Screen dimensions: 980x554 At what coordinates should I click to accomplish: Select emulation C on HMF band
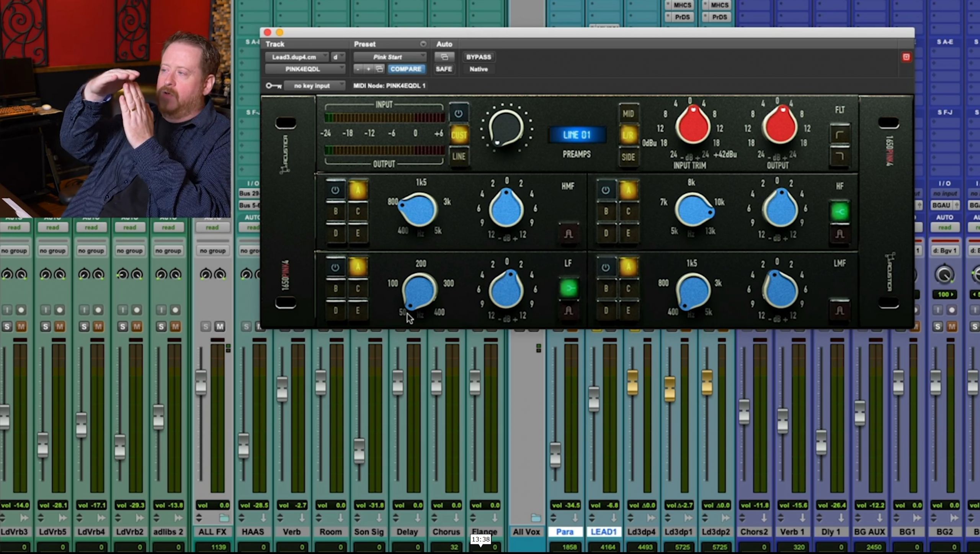[x=358, y=211]
